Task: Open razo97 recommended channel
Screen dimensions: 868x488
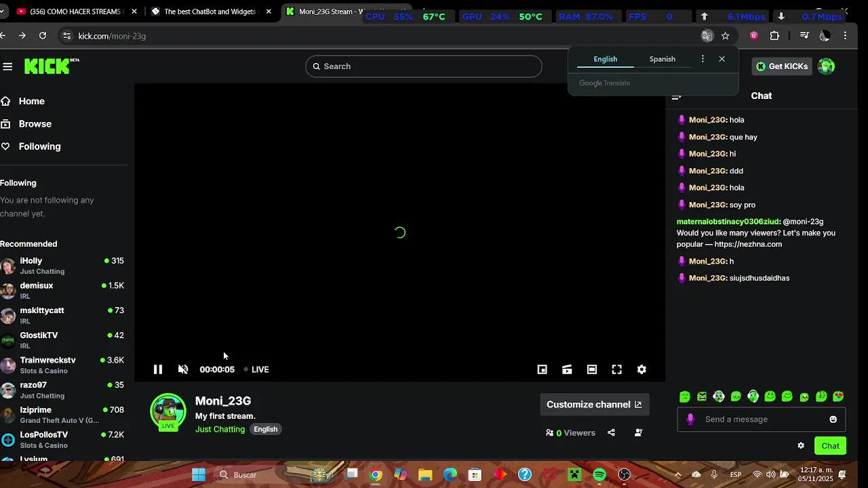Action: (62, 390)
